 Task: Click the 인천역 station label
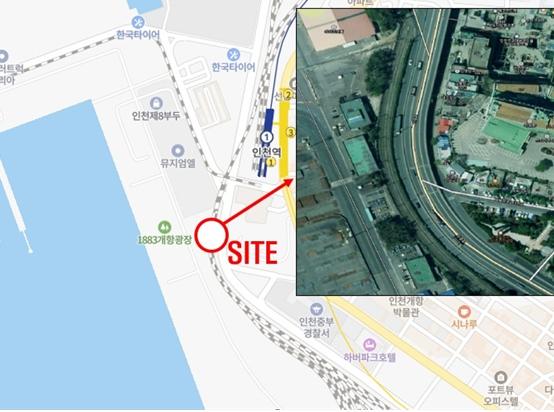coord(266,152)
